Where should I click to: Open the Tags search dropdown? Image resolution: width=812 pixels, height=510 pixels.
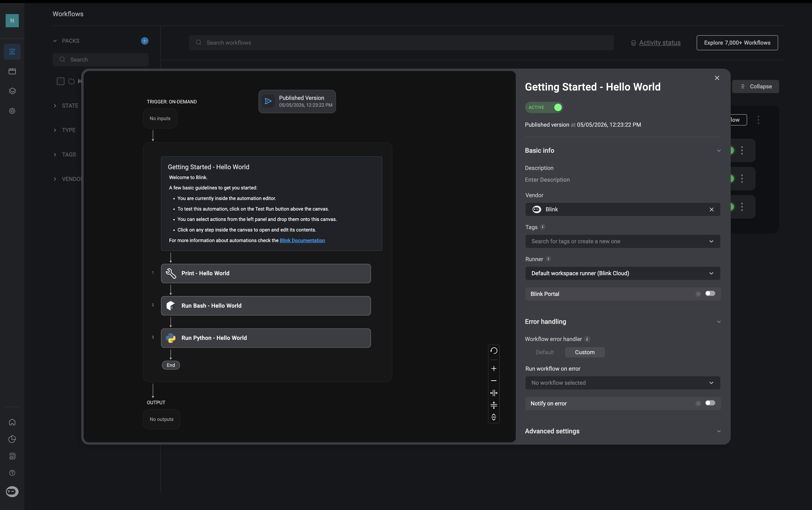click(622, 241)
